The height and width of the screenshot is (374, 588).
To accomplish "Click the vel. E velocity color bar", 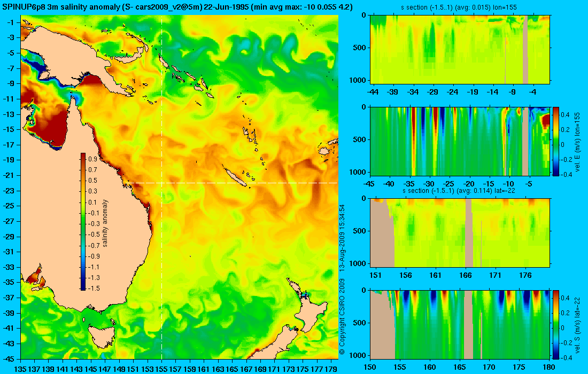I will 556,141.
